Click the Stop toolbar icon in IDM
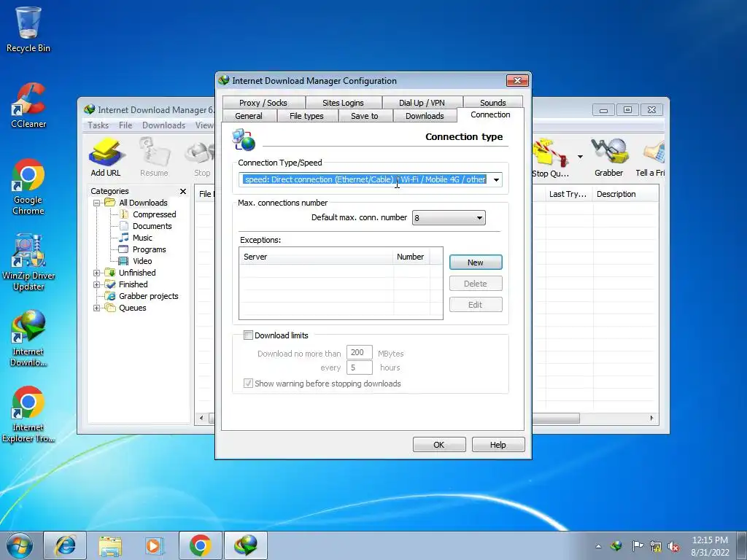This screenshot has width=747, height=560. point(201,158)
